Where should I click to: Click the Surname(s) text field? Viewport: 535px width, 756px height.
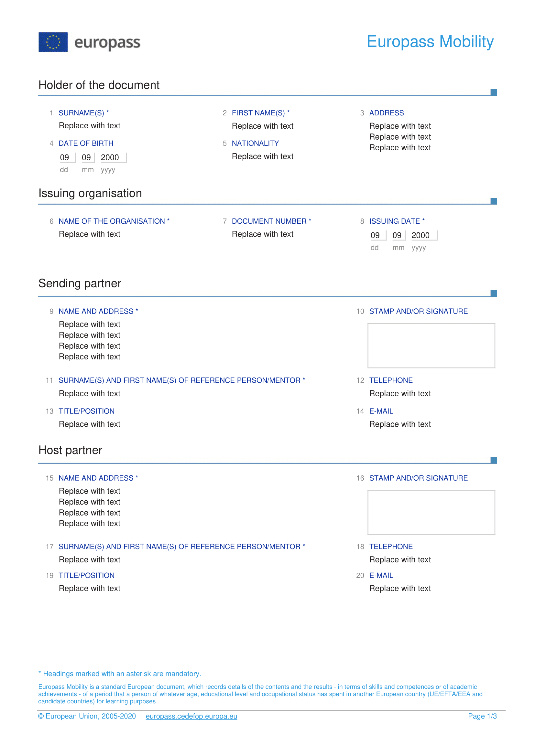pos(90,126)
